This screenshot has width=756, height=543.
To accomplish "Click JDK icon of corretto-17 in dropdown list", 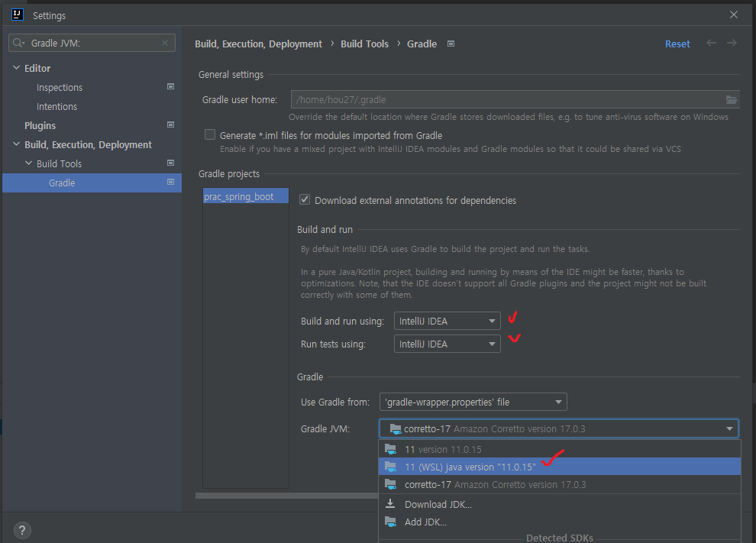I will pyautogui.click(x=390, y=485).
